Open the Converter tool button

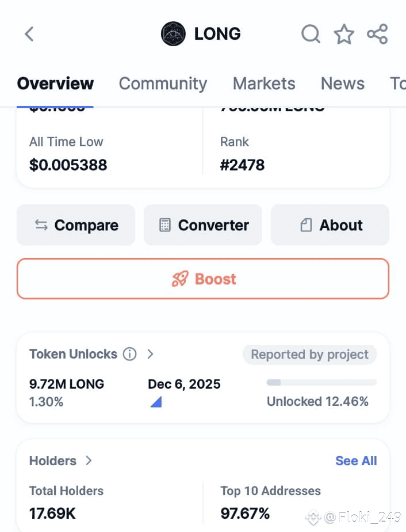coord(203,225)
